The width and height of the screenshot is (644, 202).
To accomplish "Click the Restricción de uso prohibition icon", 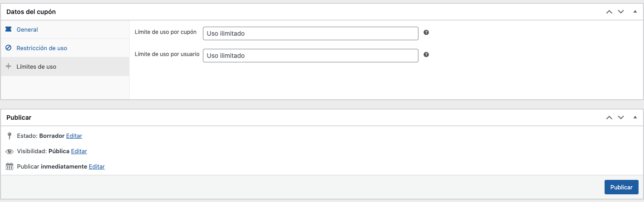I will point(8,48).
